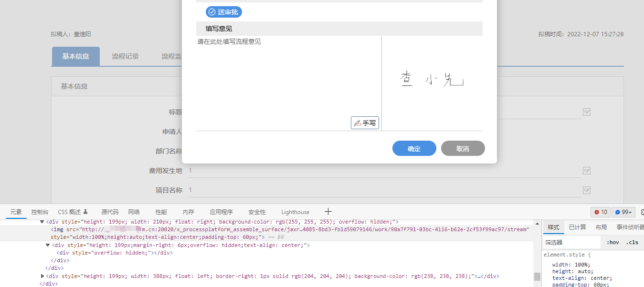Click the 填写意见 section header

coord(339,29)
